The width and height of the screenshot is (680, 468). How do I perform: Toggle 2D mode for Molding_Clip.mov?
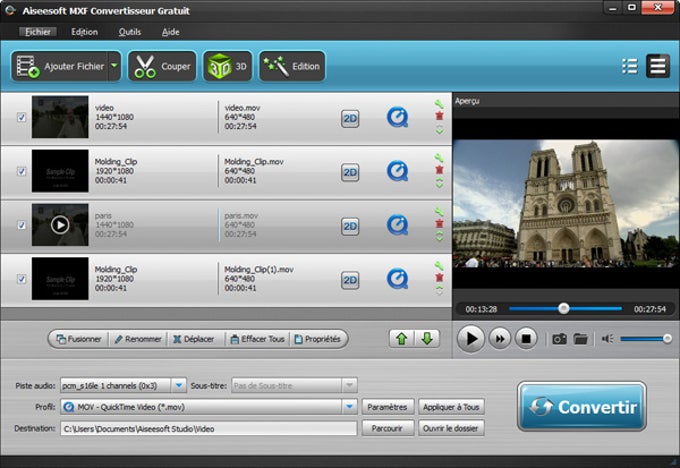350,173
